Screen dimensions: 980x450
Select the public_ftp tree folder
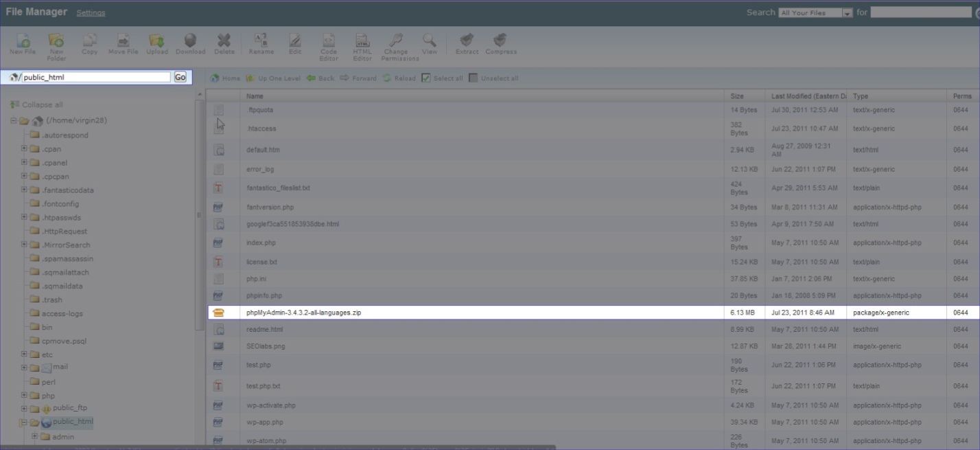pyautogui.click(x=69, y=407)
